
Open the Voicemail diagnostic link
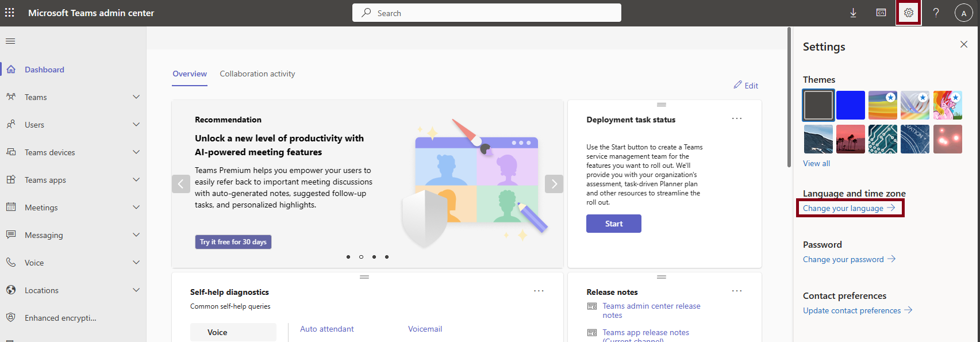(425, 329)
